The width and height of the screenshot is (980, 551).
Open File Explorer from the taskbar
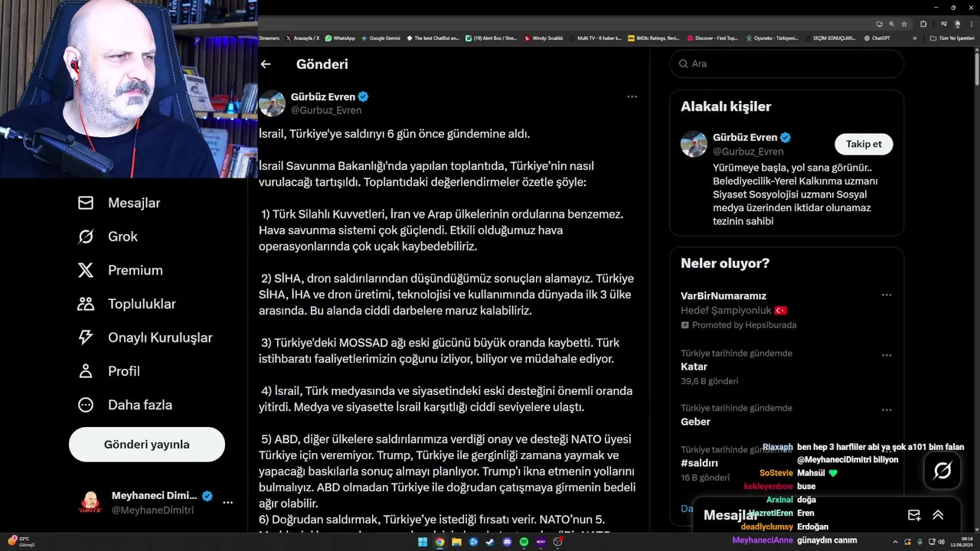click(x=456, y=542)
